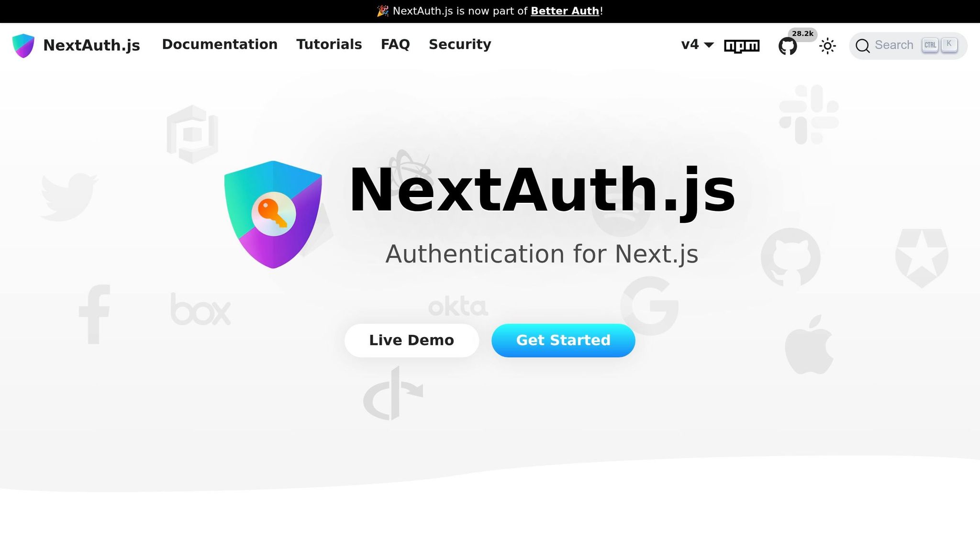This screenshot has height=551, width=980.
Task: Click the large NextAuth.js hero heading
Action: 542,190
